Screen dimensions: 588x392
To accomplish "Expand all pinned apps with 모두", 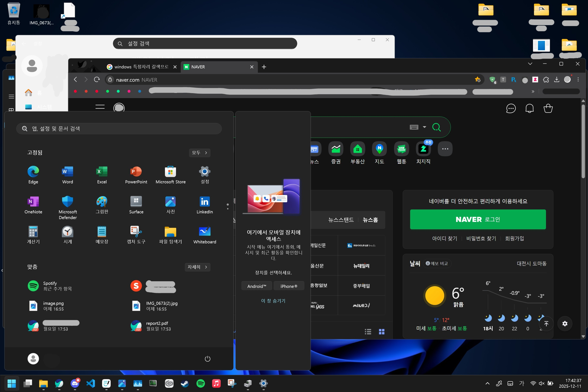I will pyautogui.click(x=199, y=153).
